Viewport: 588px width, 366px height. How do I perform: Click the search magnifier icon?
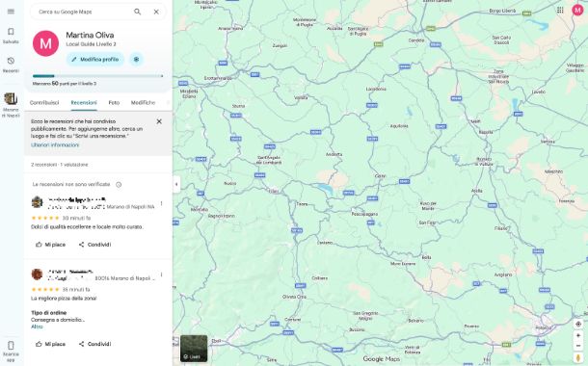[138, 12]
